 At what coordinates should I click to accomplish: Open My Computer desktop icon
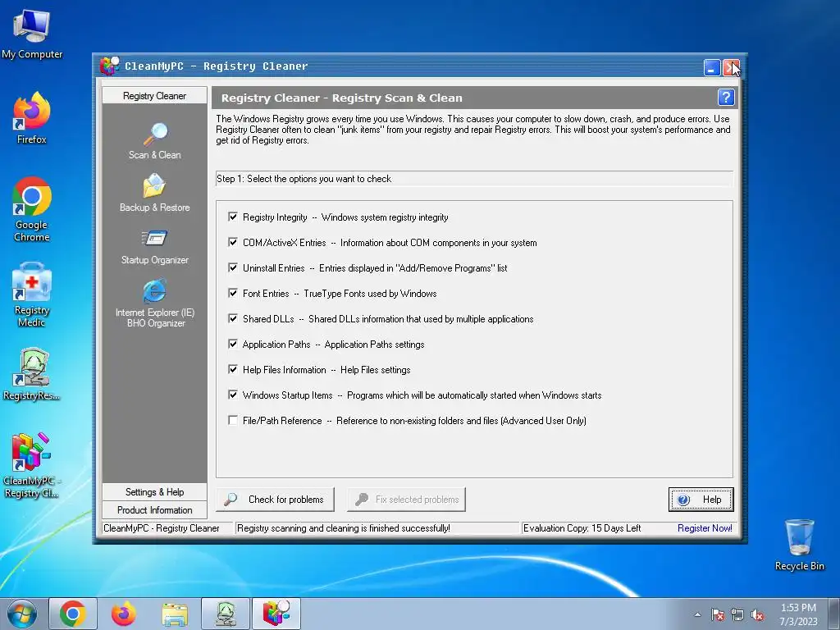point(32,34)
